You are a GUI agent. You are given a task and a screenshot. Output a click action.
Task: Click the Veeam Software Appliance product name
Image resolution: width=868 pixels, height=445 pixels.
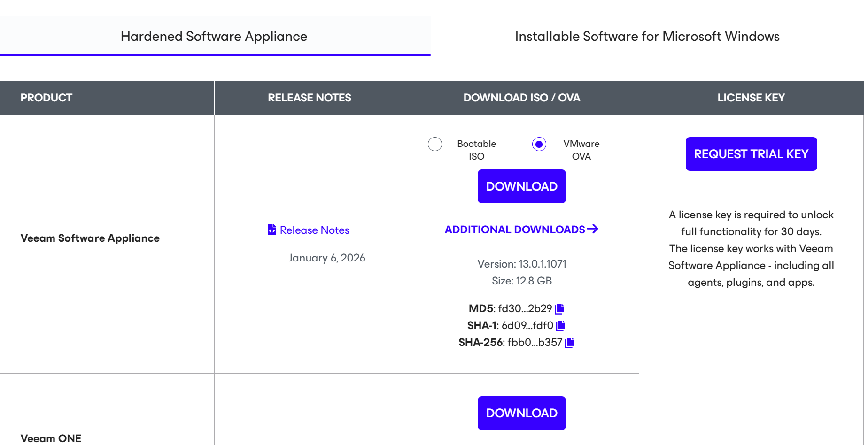pos(90,238)
